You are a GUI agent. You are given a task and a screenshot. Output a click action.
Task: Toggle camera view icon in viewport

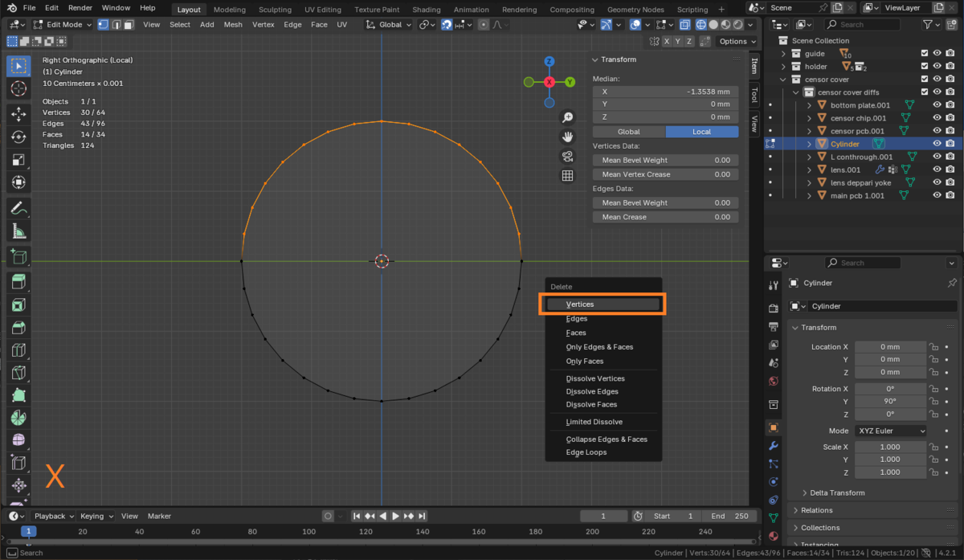point(567,156)
